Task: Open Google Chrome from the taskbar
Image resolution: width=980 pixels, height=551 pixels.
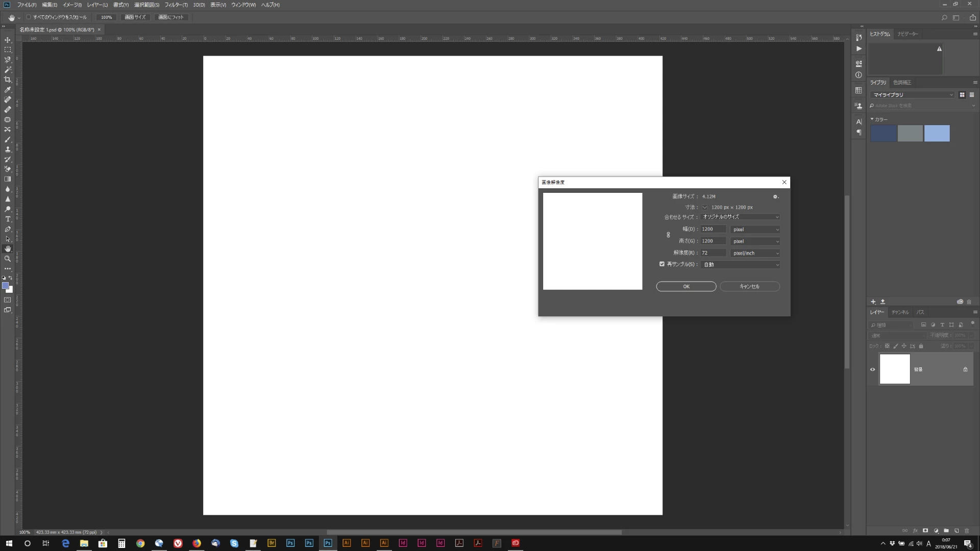Action: (x=140, y=543)
